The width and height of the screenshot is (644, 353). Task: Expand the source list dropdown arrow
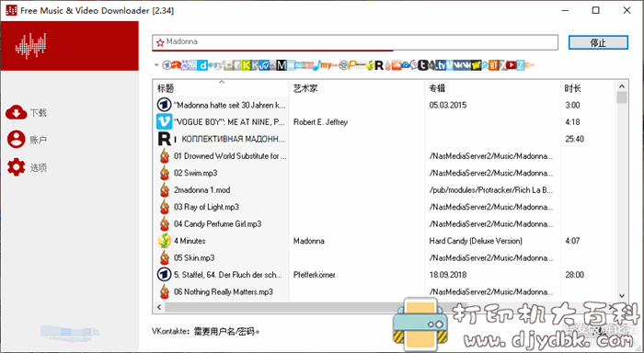pos(156,65)
